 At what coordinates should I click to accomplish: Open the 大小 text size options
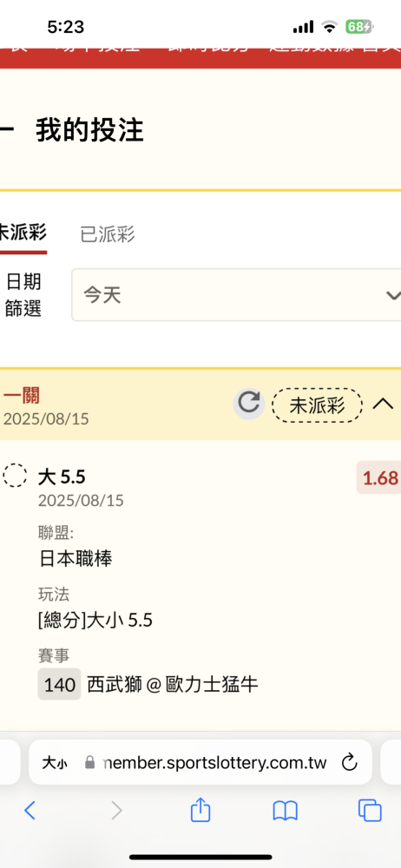point(55,763)
